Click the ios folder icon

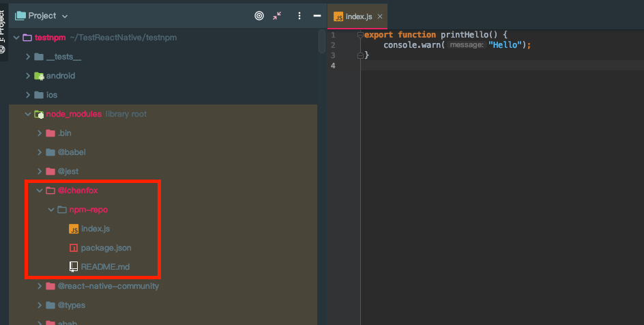[39, 95]
